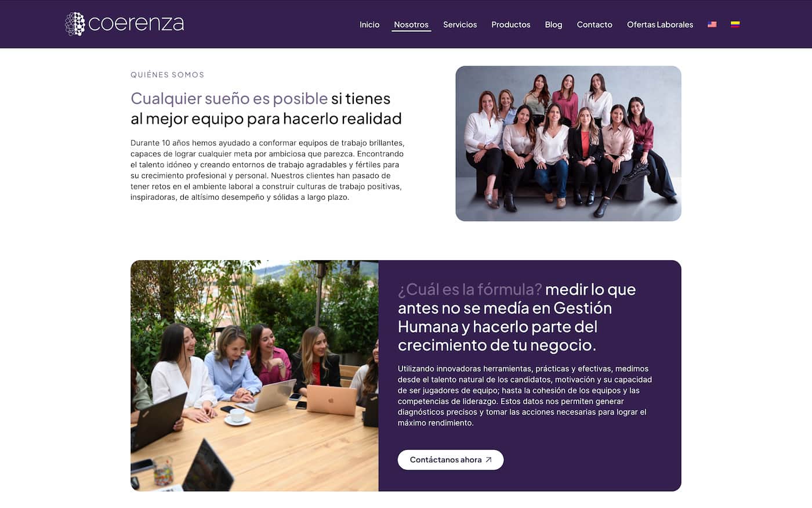Navigate to the Contacto page
This screenshot has width=812, height=508.
coord(594,24)
